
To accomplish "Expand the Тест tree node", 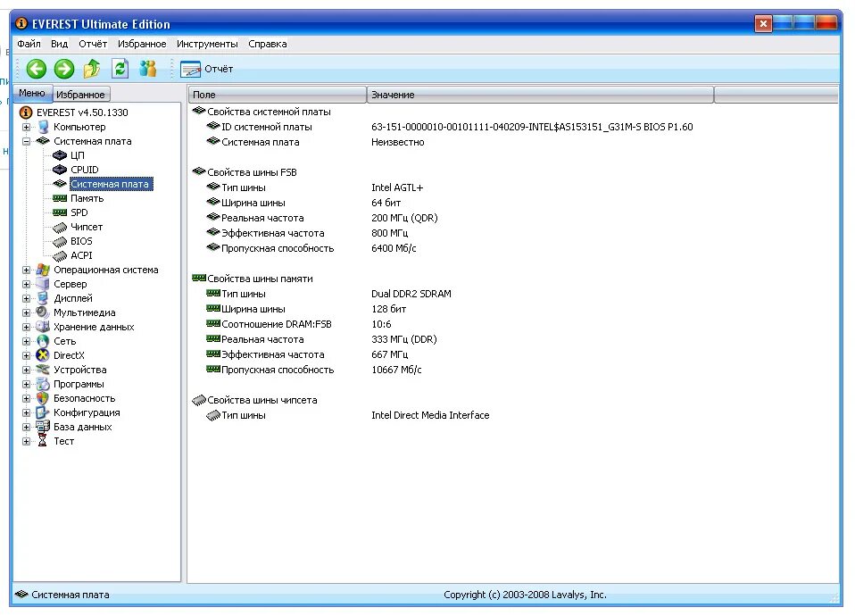I will (26, 441).
